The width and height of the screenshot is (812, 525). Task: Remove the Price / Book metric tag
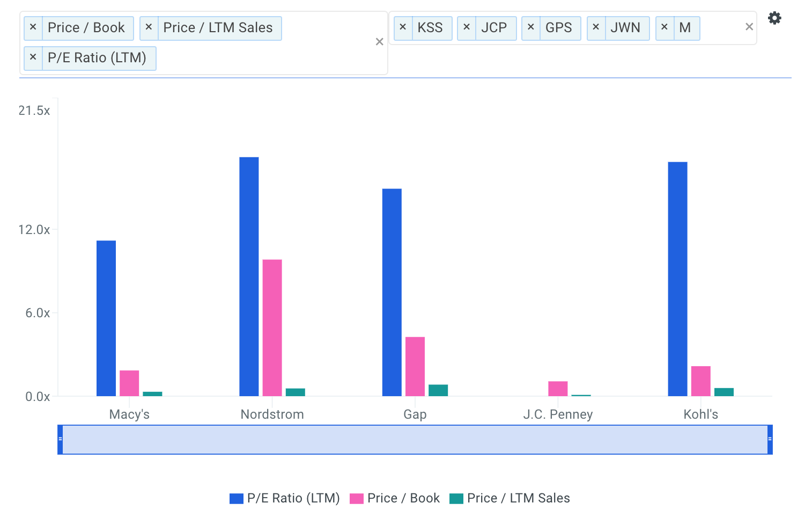(33, 28)
